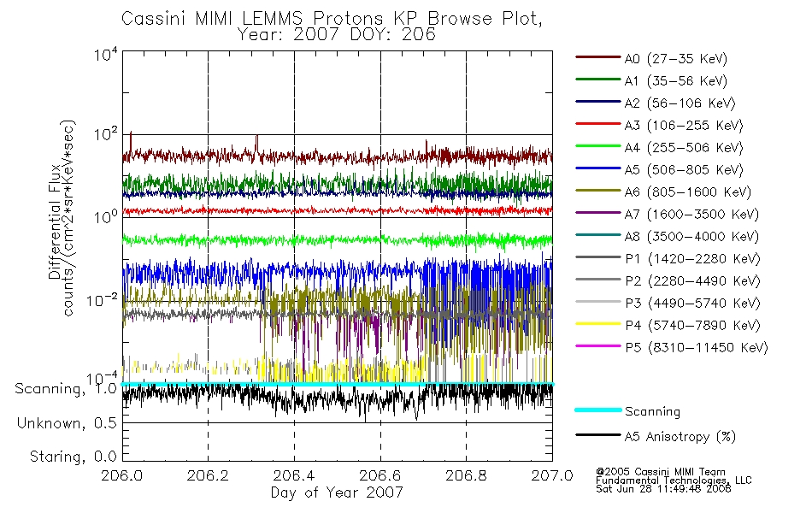The image size is (812, 513).
Task: Click the A0 (27-35 KeV) legend label
Action: (675, 58)
